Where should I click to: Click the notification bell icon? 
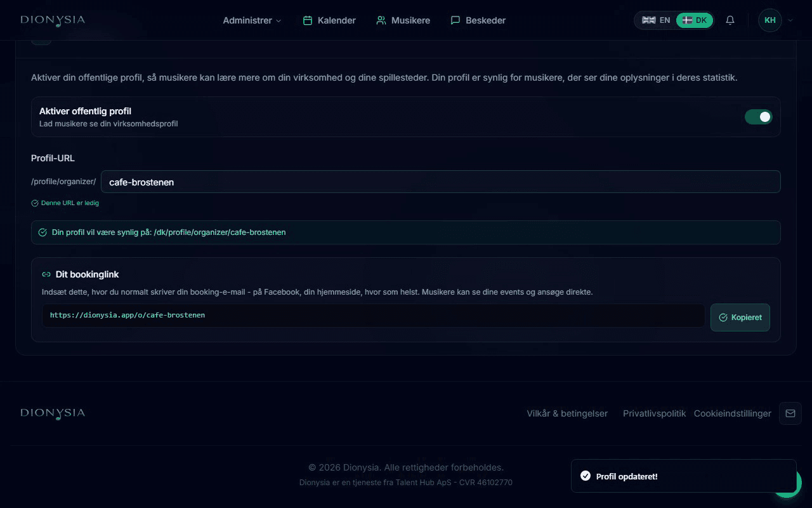pos(730,20)
